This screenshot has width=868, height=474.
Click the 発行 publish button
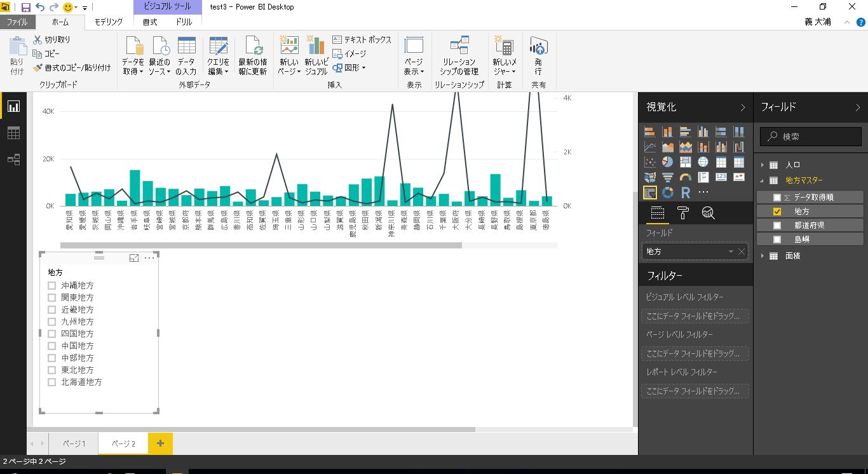(x=538, y=56)
